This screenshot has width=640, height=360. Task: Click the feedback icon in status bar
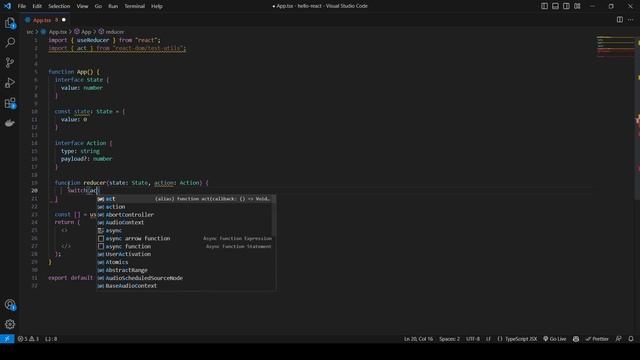point(619,339)
